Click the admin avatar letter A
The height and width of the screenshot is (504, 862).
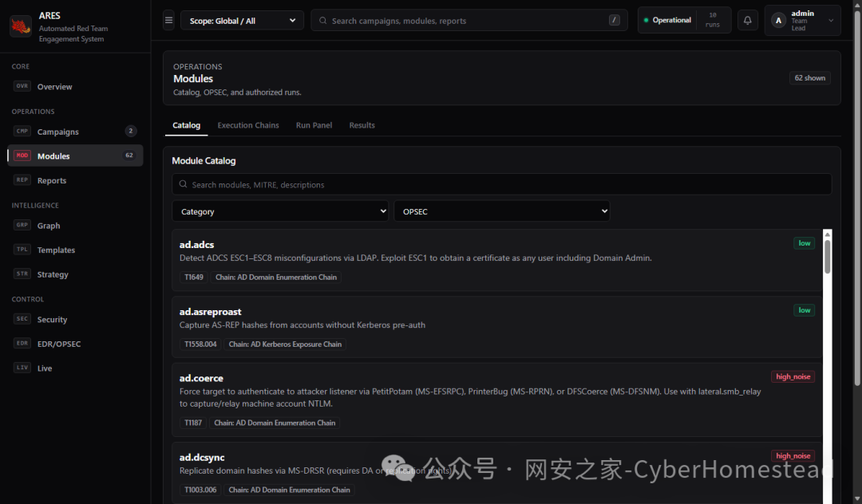click(x=778, y=20)
